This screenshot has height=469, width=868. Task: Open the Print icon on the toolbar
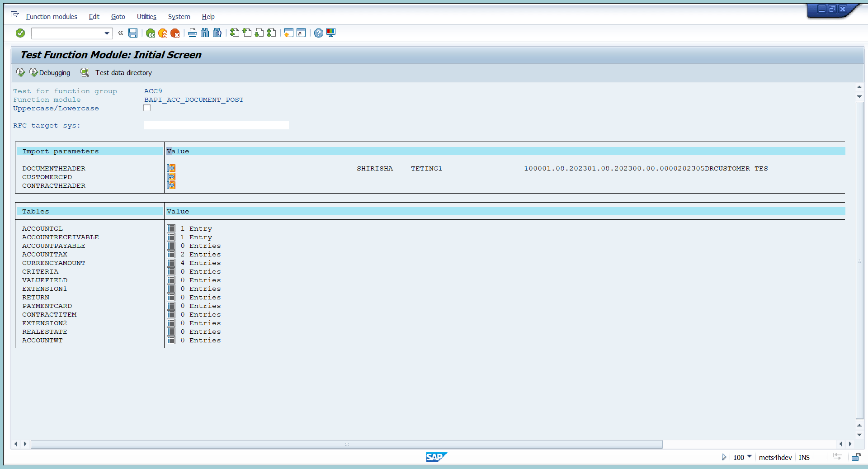point(192,33)
